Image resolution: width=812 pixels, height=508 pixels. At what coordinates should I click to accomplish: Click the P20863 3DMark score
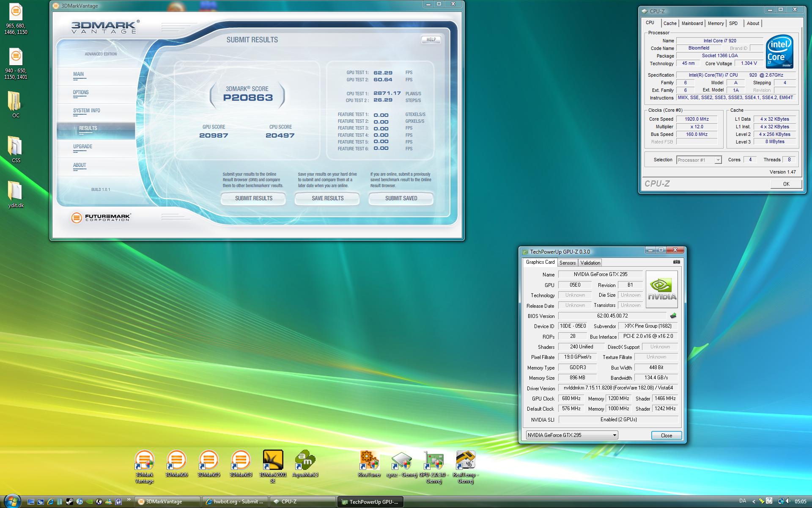(248, 97)
